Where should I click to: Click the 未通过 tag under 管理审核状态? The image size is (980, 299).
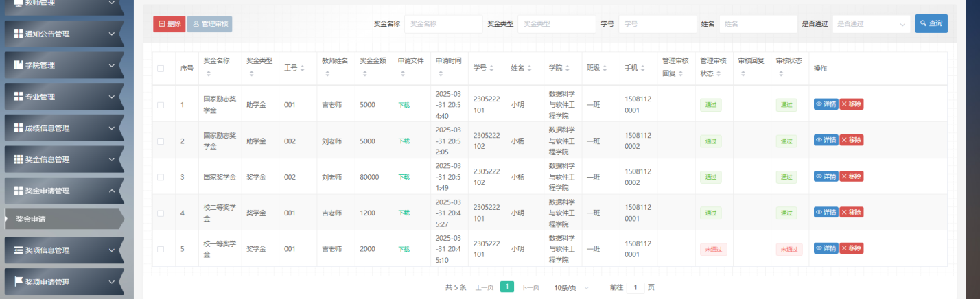point(714,249)
